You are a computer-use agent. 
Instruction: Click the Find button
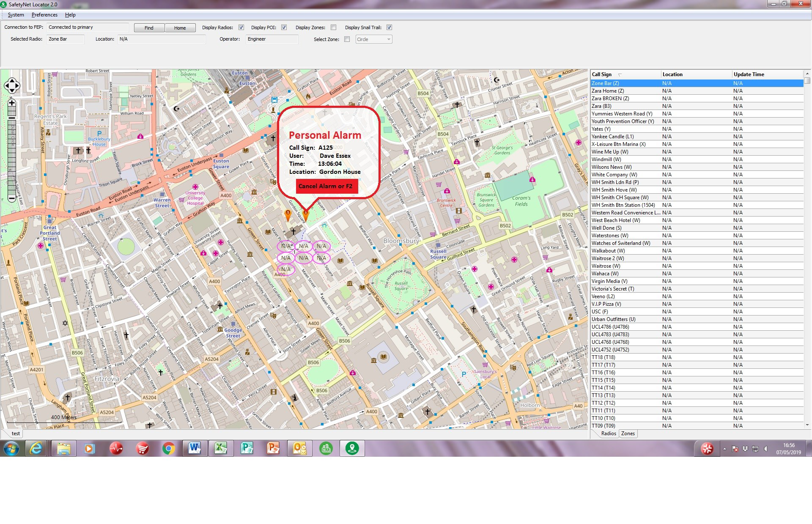pos(149,28)
